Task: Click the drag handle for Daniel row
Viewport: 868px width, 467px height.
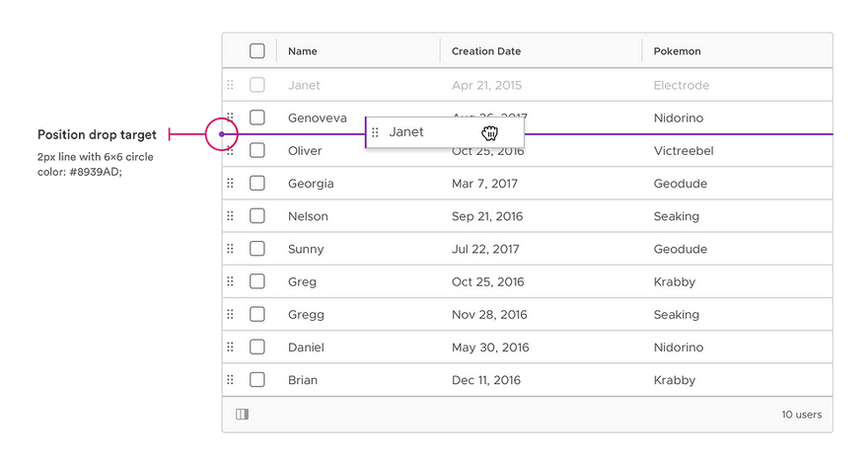Action: 230,347
